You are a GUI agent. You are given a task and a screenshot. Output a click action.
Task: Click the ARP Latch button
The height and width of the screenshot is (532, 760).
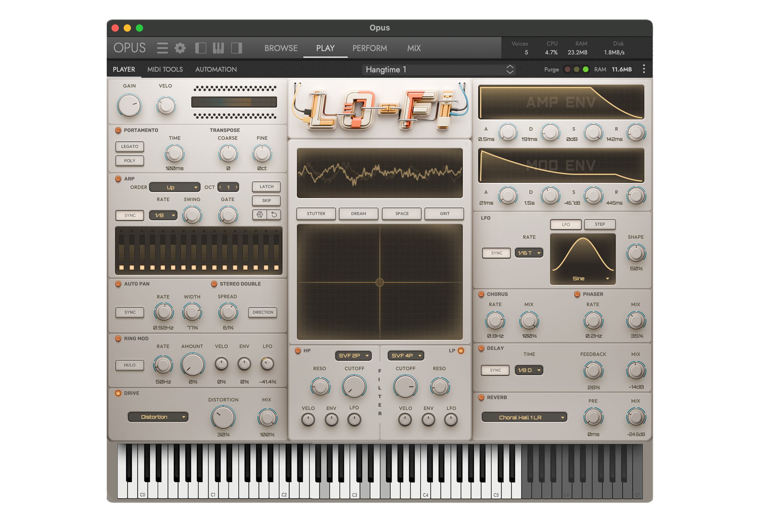coord(266,187)
